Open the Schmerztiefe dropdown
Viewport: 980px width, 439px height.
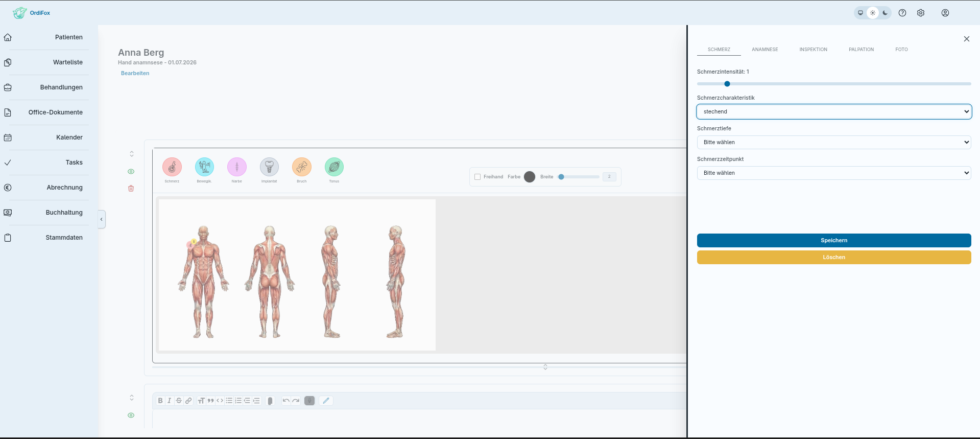(834, 142)
